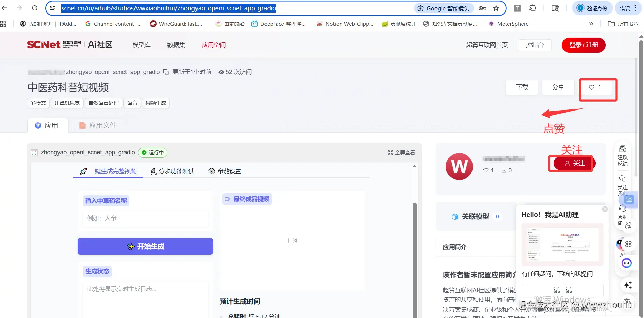
Task: Bookmark this page with star icon
Action: pyautogui.click(x=496, y=8)
